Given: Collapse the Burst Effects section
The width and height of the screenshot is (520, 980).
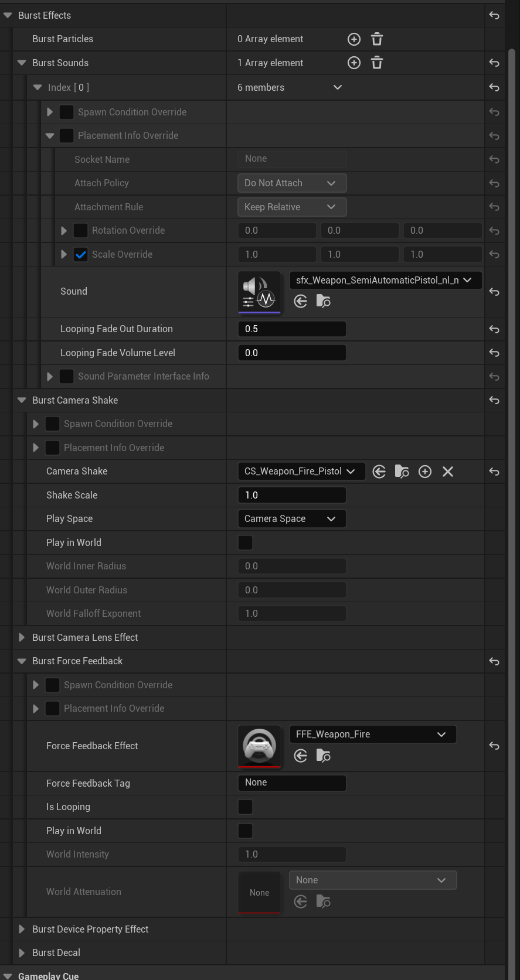Looking at the screenshot, I should pyautogui.click(x=8, y=15).
